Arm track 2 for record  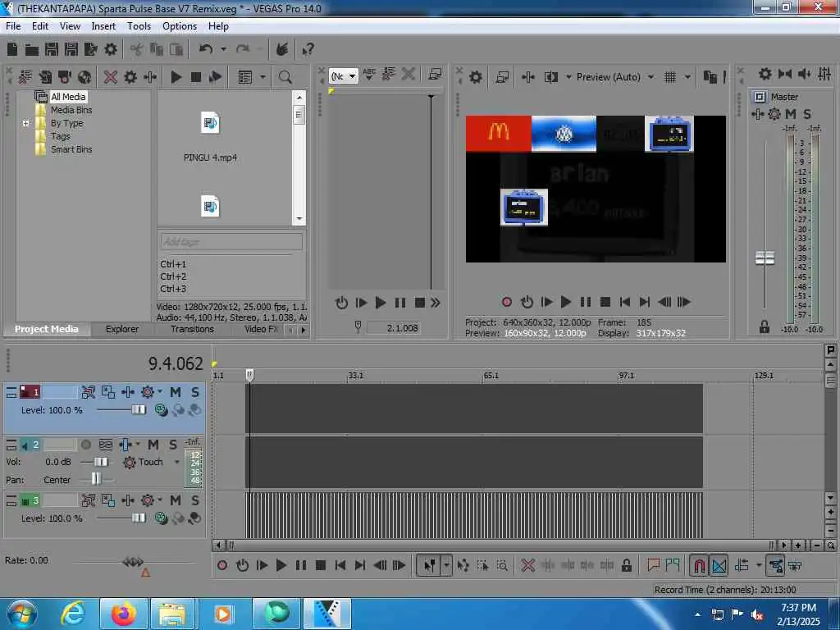[x=85, y=445]
